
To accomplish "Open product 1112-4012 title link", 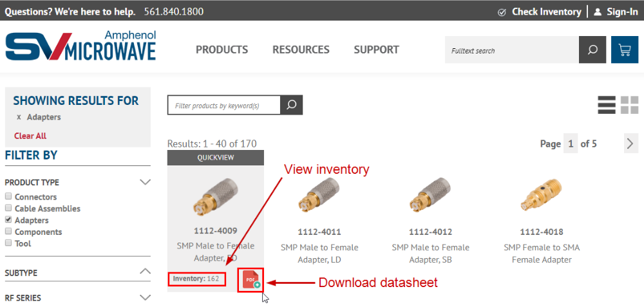I will click(x=430, y=232).
